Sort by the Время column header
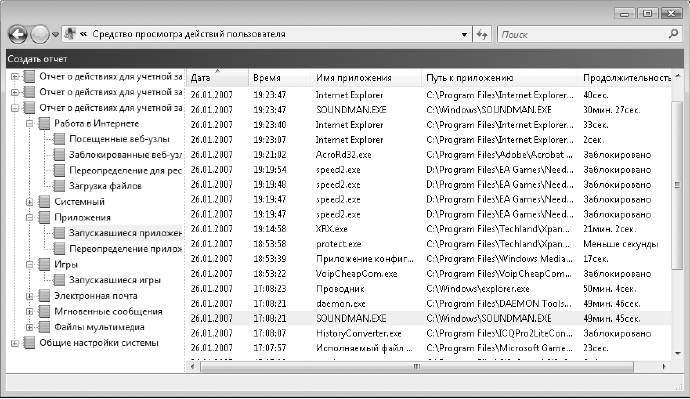Viewport: 690px width, 399px height. (x=280, y=78)
